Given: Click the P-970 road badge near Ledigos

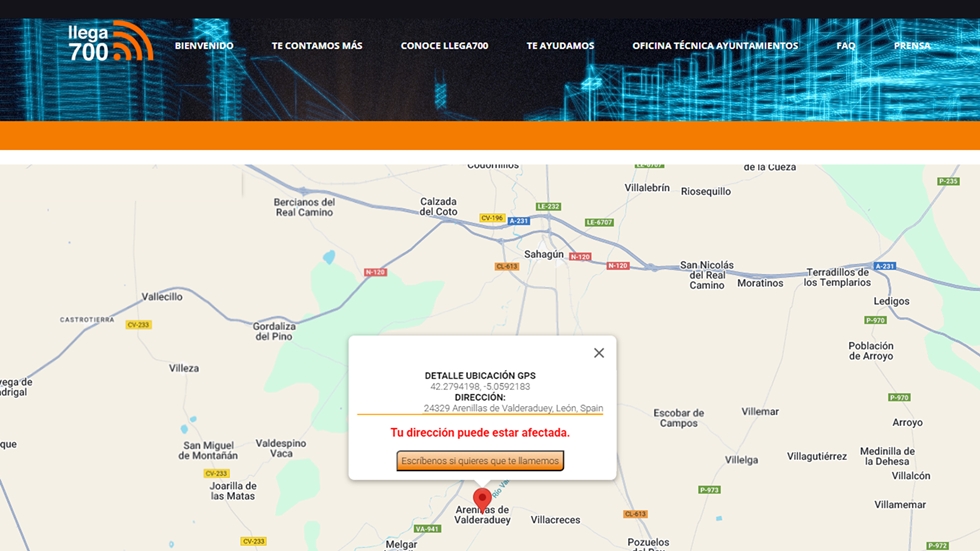Looking at the screenshot, I should point(874,320).
